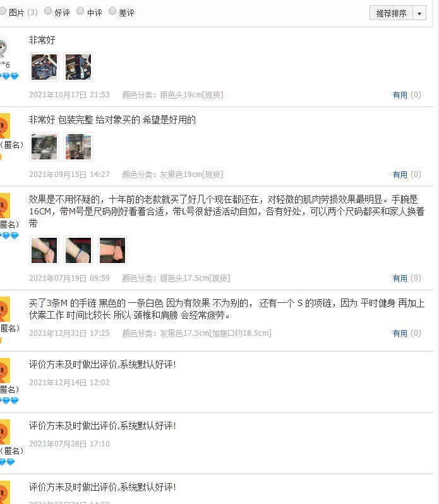Click avatar of 2021年07月28日 anonymous reviewer

click(5, 432)
